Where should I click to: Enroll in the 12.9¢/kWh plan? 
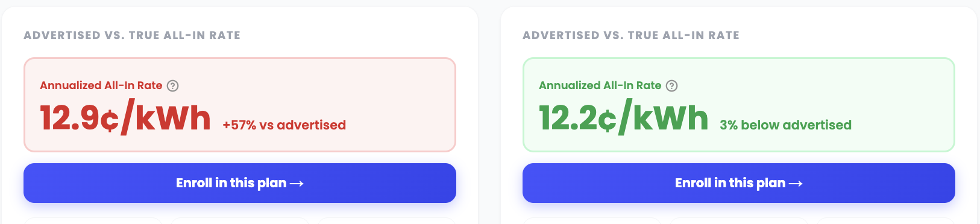[240, 183]
